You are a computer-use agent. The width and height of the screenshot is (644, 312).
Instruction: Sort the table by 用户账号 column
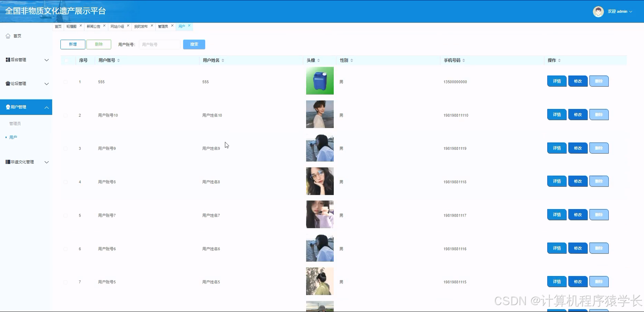click(x=119, y=60)
